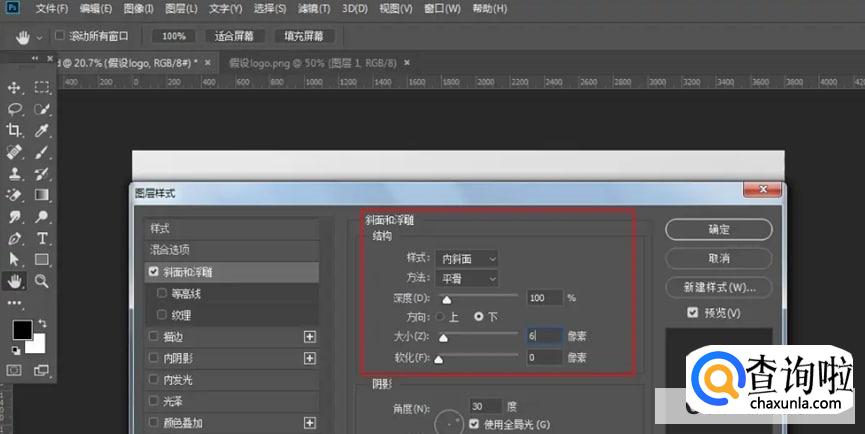Select the Clone Stamp tool
The width and height of the screenshot is (865, 434).
tap(14, 174)
